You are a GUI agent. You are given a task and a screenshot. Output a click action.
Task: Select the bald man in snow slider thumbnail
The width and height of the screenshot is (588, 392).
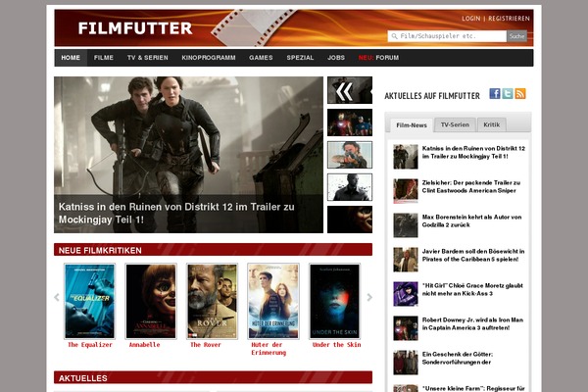(x=350, y=187)
